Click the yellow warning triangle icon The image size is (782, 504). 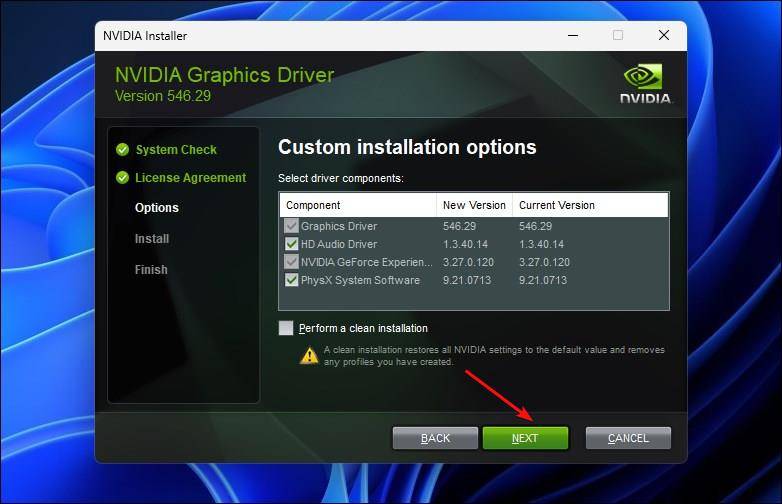point(309,355)
